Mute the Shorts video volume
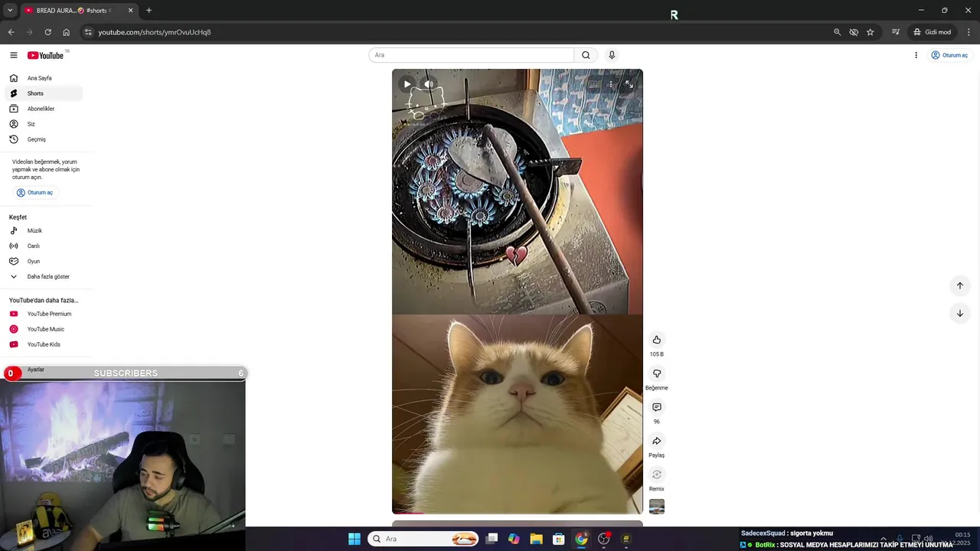Image resolution: width=980 pixels, height=551 pixels. pyautogui.click(x=429, y=84)
